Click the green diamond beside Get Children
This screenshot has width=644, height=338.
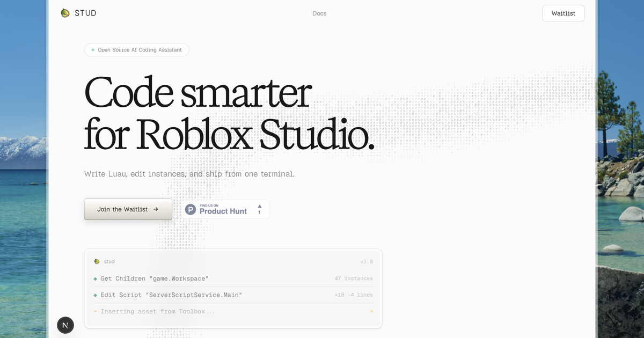coord(96,279)
